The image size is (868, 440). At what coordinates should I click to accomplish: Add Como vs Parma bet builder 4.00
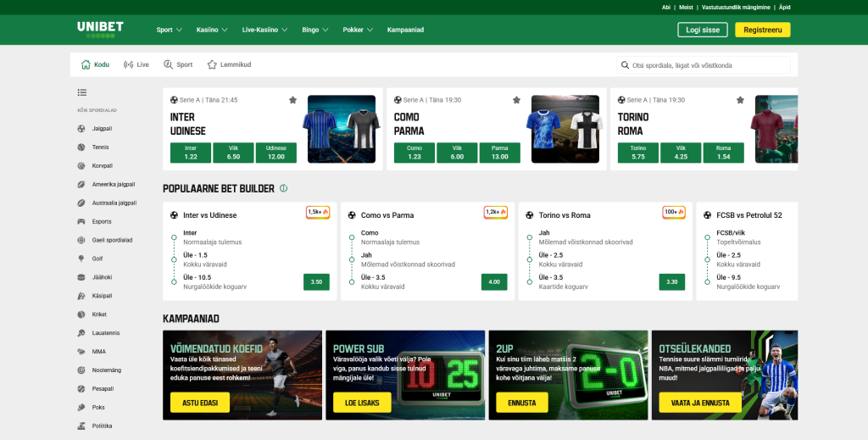pyautogui.click(x=494, y=281)
